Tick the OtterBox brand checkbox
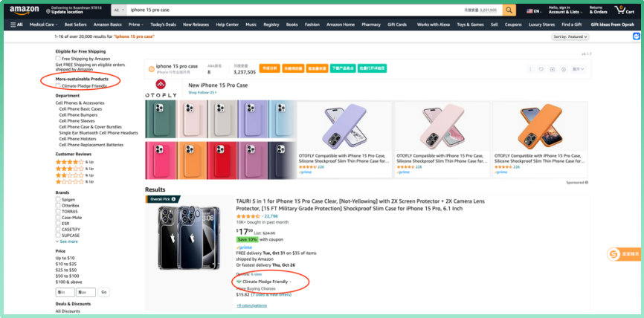644x318 pixels. point(58,205)
